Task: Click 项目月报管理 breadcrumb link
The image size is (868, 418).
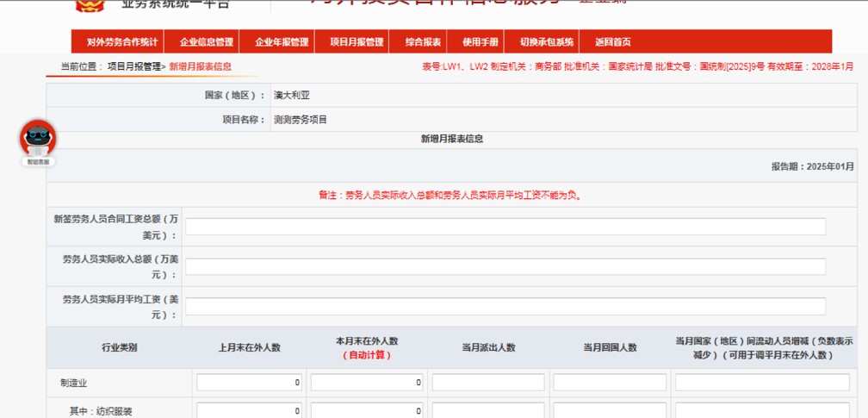Action: pyautogui.click(x=133, y=66)
